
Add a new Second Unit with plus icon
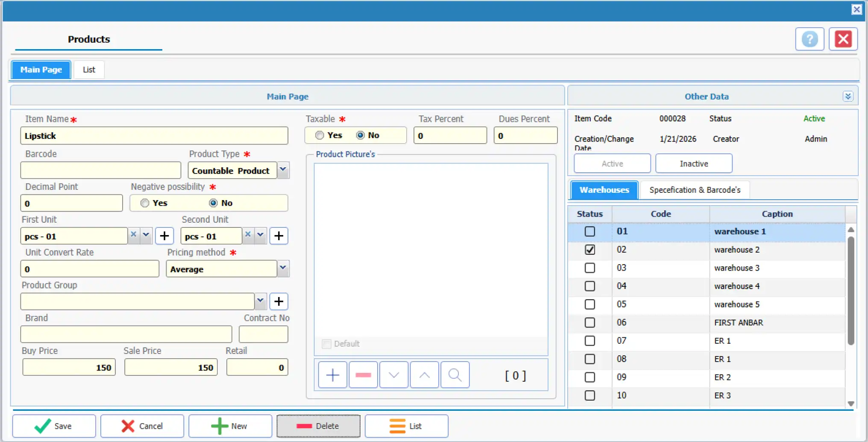click(x=279, y=236)
